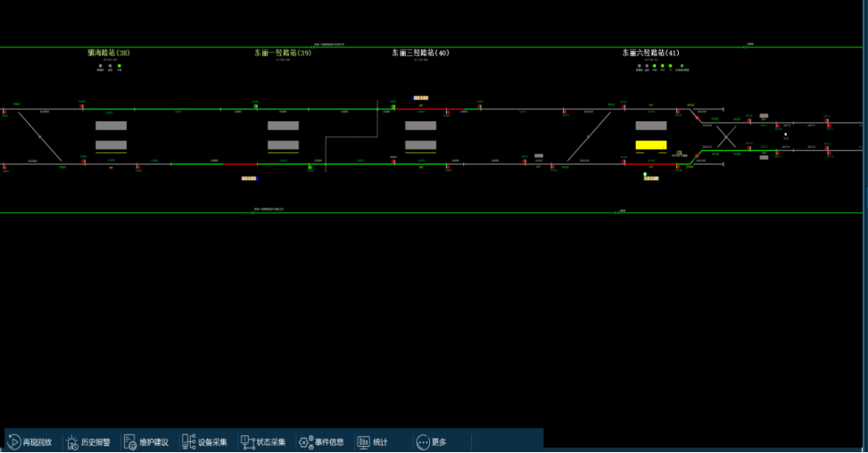Click green signal on lower track beside dotted boundary
The width and height of the screenshot is (868, 453).
coord(310,167)
